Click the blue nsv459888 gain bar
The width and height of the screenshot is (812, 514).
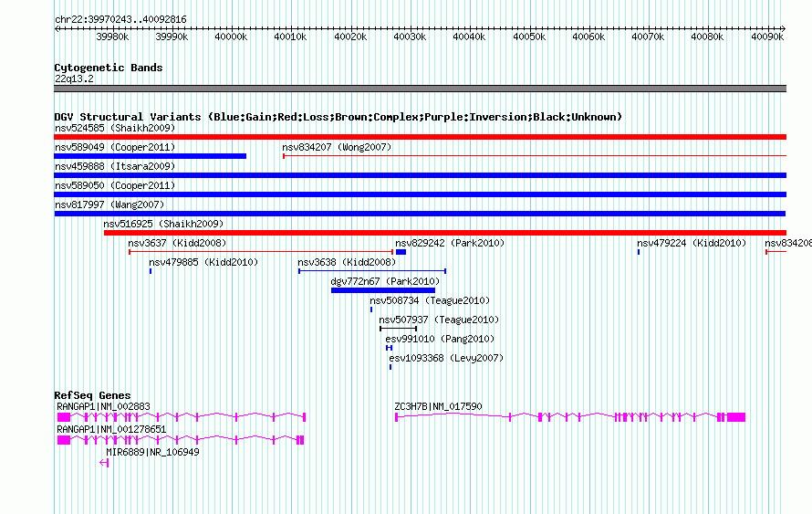pyautogui.click(x=420, y=175)
